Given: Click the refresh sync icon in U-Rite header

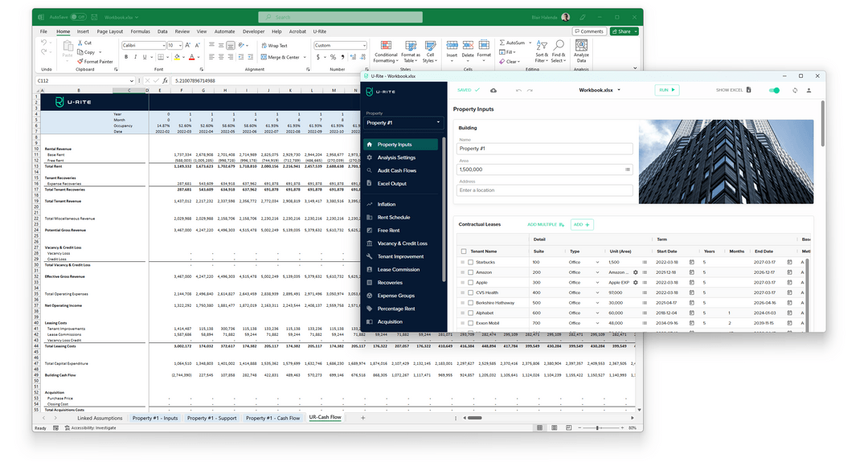Looking at the screenshot, I should [795, 91].
